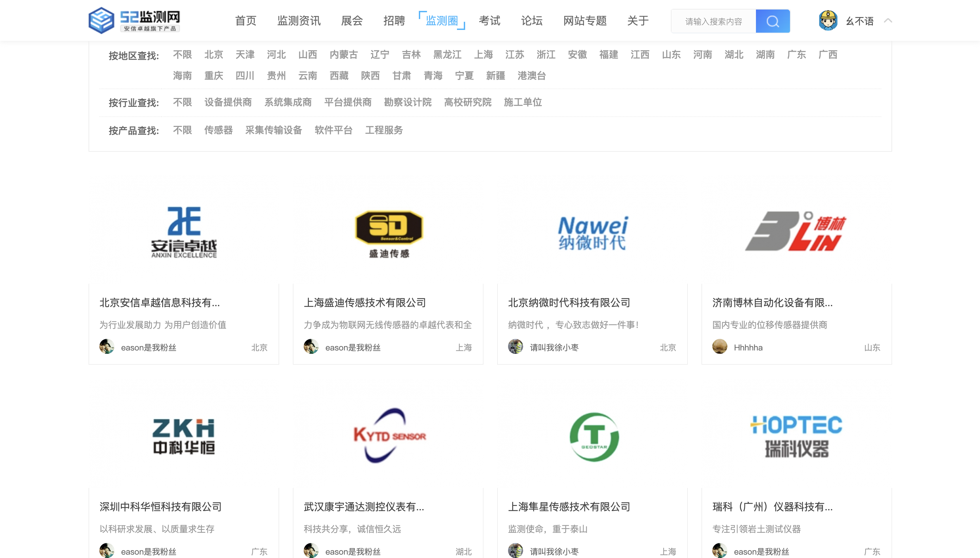Filter region by 黑龙江
Screen dimensions: 980x558
447,55
